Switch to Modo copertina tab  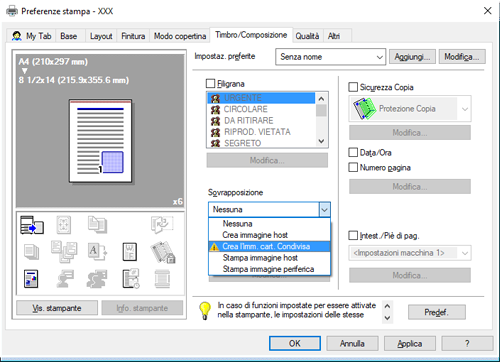coord(180,36)
